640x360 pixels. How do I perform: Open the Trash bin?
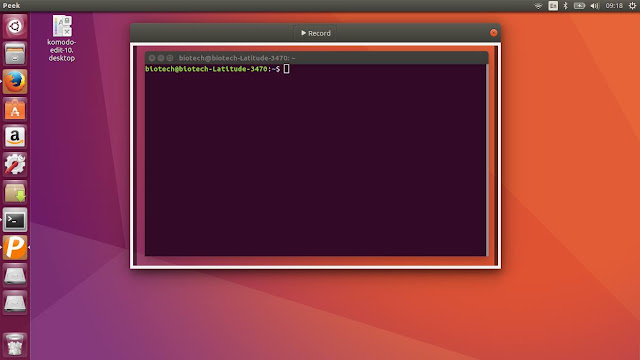(15, 345)
